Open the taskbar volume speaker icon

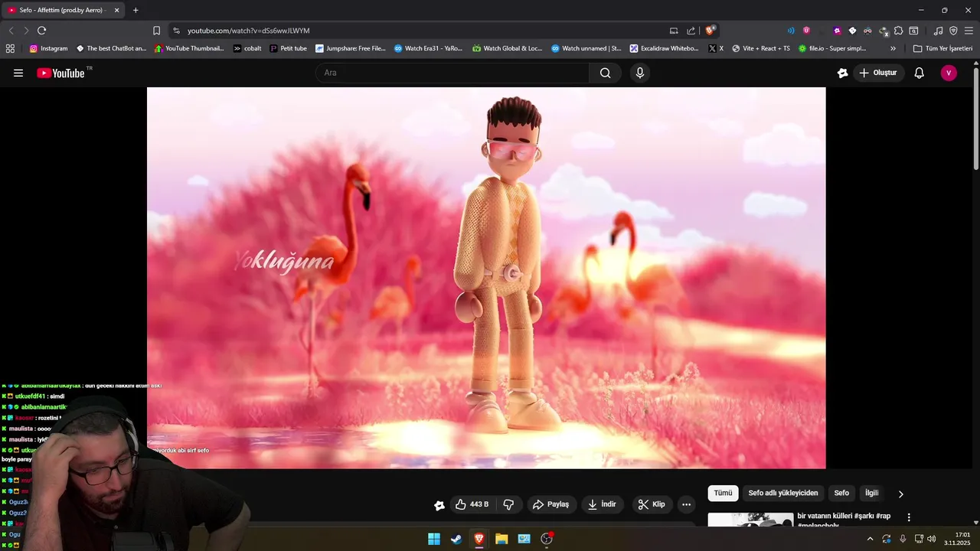(932, 539)
